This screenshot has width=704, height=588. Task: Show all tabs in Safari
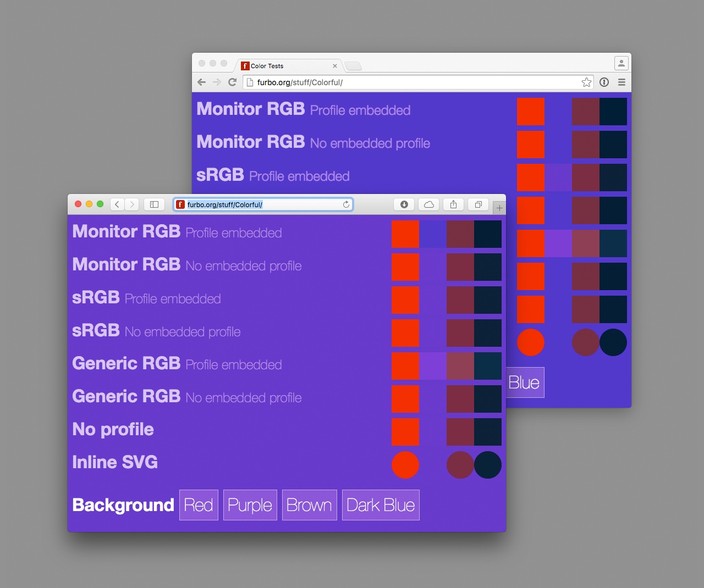pyautogui.click(x=478, y=204)
